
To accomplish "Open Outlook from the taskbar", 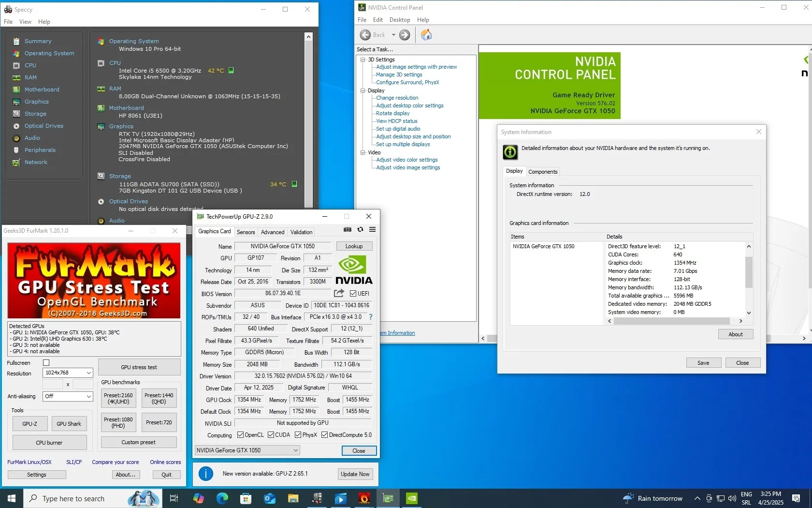I will pos(270,498).
